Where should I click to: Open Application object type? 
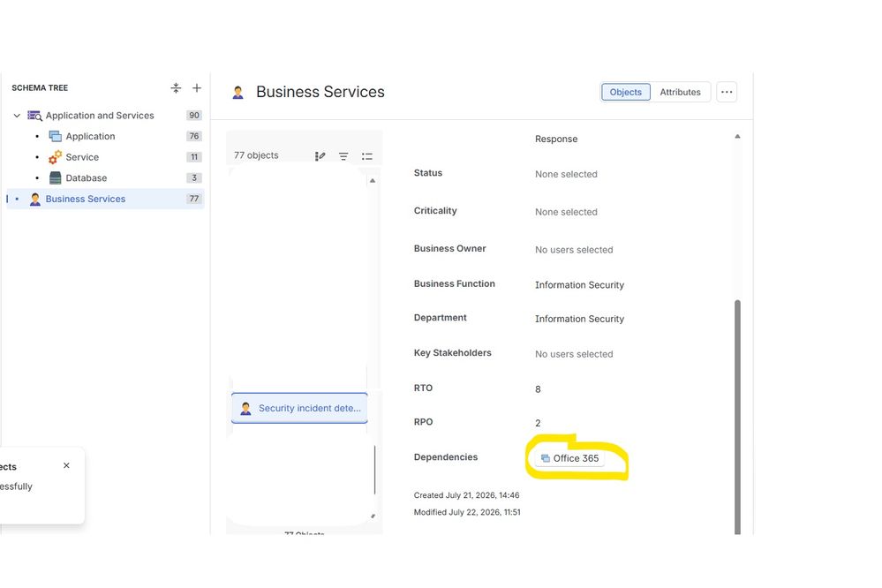(x=90, y=136)
